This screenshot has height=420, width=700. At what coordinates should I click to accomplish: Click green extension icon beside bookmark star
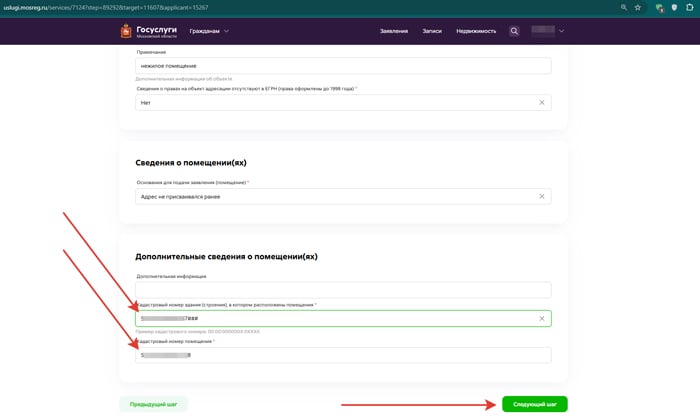click(x=659, y=8)
